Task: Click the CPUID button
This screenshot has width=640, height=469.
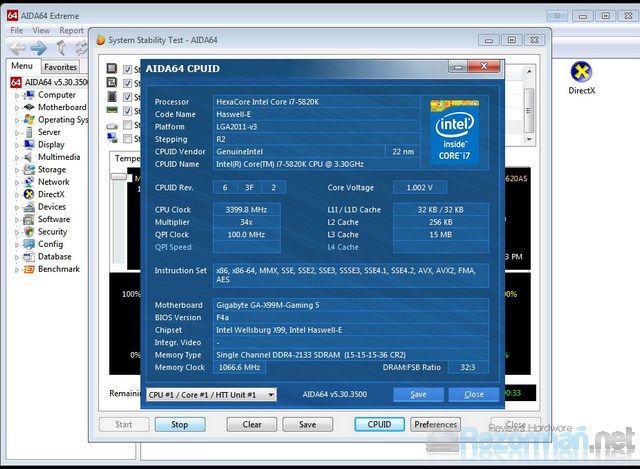Action: (x=380, y=425)
